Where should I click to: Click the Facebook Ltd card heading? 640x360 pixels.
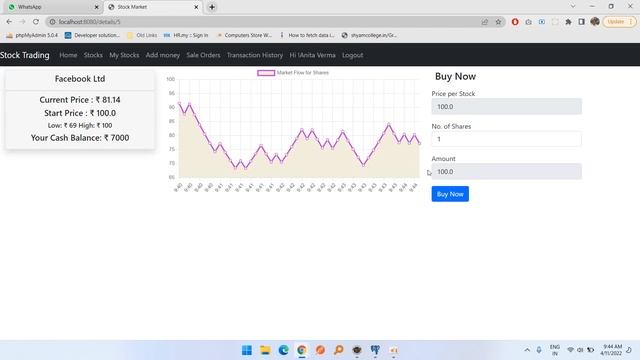(80, 79)
